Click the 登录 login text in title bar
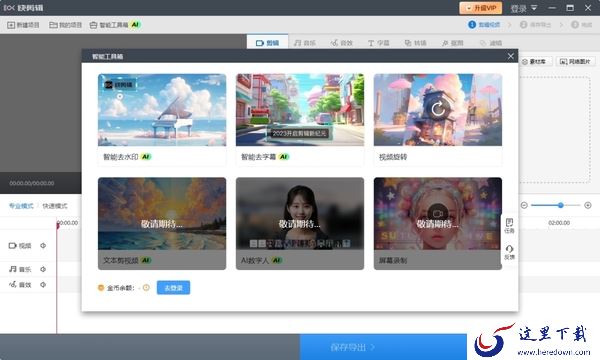 coord(518,8)
